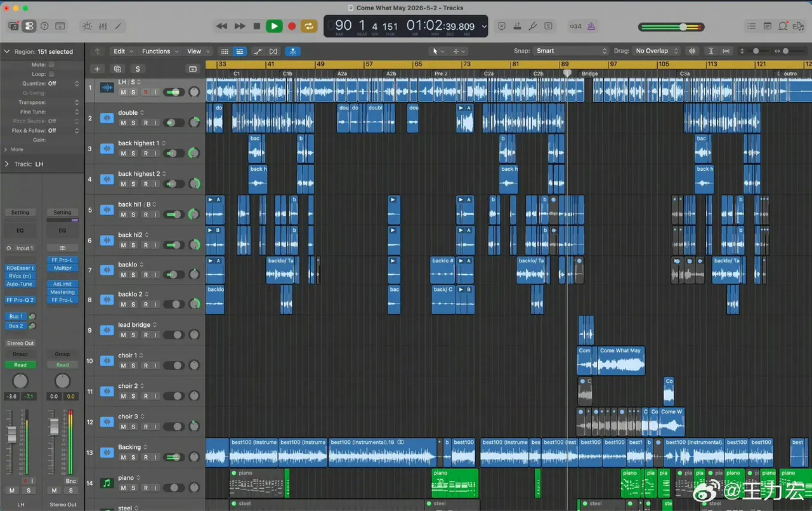
Task: Start playback with the green Play button
Action: (x=274, y=26)
